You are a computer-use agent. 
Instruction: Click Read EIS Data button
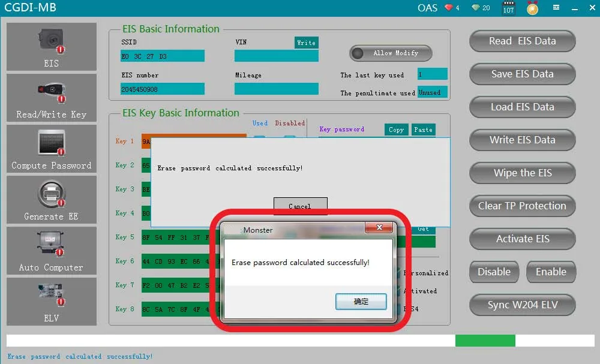click(523, 41)
